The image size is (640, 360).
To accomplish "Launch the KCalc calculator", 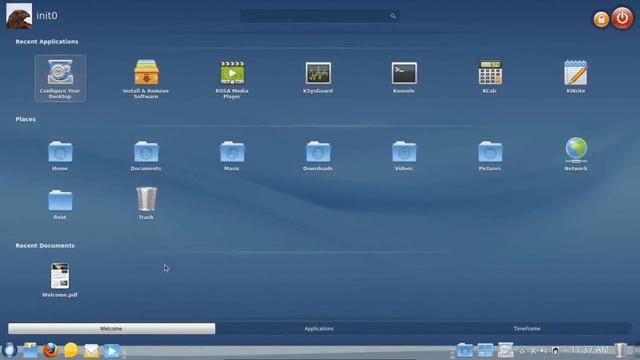I will [490, 76].
